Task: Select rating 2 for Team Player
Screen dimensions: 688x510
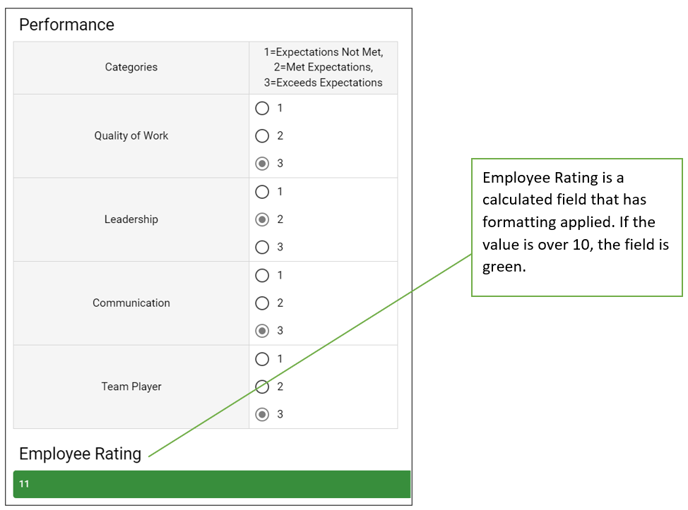Action: (x=263, y=387)
